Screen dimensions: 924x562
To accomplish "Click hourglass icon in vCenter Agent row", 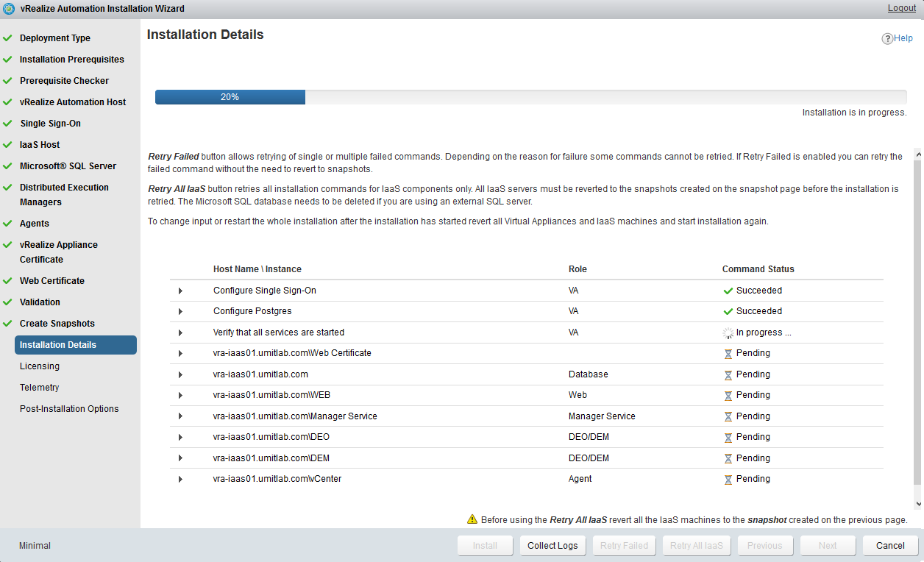I will [x=728, y=480].
